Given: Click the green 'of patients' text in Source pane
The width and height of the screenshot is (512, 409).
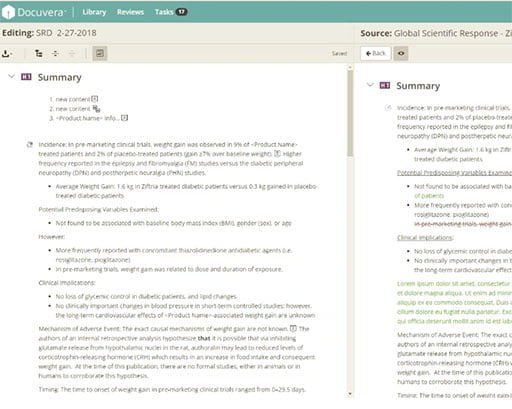Looking at the screenshot, I should pos(429,196).
